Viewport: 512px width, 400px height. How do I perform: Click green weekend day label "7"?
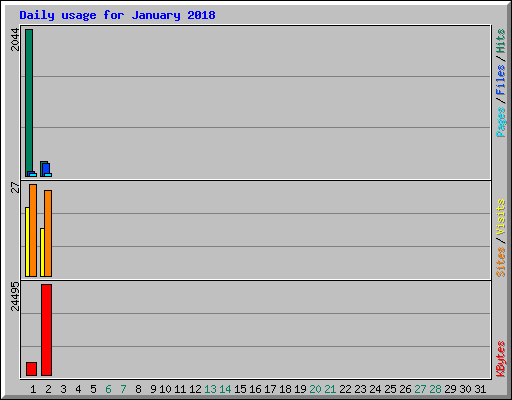pos(123,389)
